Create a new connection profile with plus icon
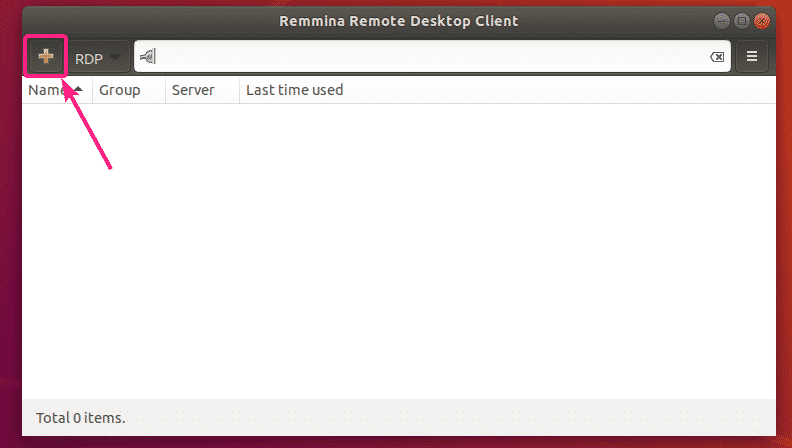Screen dimensions: 792x448 pyautogui.click(x=45, y=57)
